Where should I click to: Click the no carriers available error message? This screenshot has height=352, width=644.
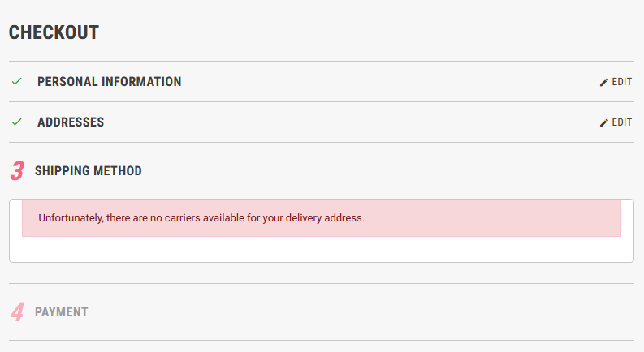202,218
